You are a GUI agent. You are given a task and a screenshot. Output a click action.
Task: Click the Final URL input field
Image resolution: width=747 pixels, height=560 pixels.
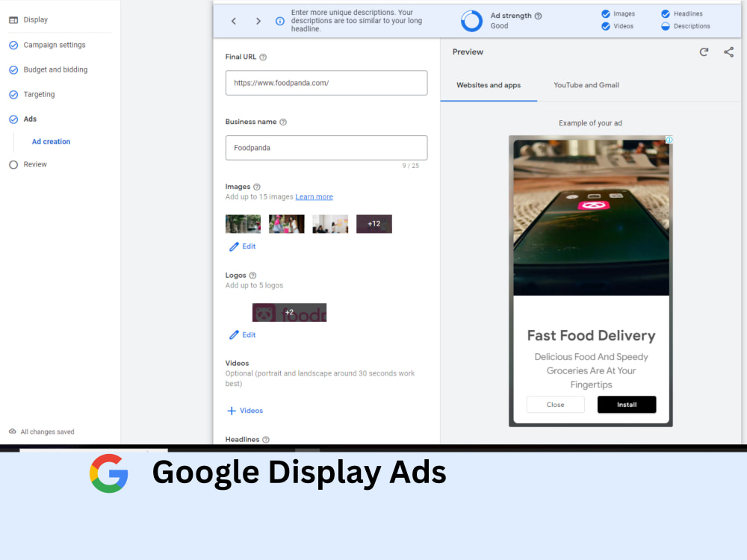326,83
